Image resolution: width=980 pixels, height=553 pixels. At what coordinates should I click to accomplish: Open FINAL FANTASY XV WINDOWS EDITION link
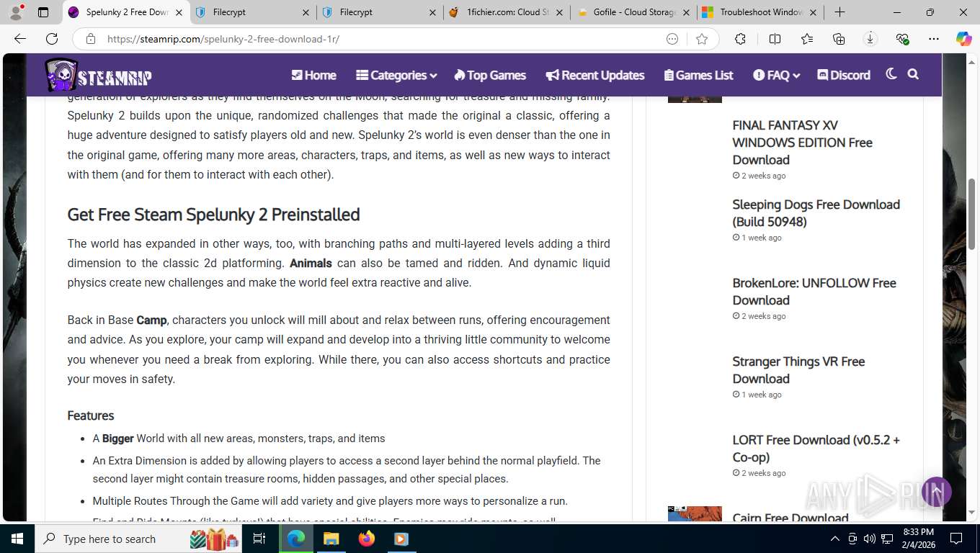pyautogui.click(x=802, y=143)
